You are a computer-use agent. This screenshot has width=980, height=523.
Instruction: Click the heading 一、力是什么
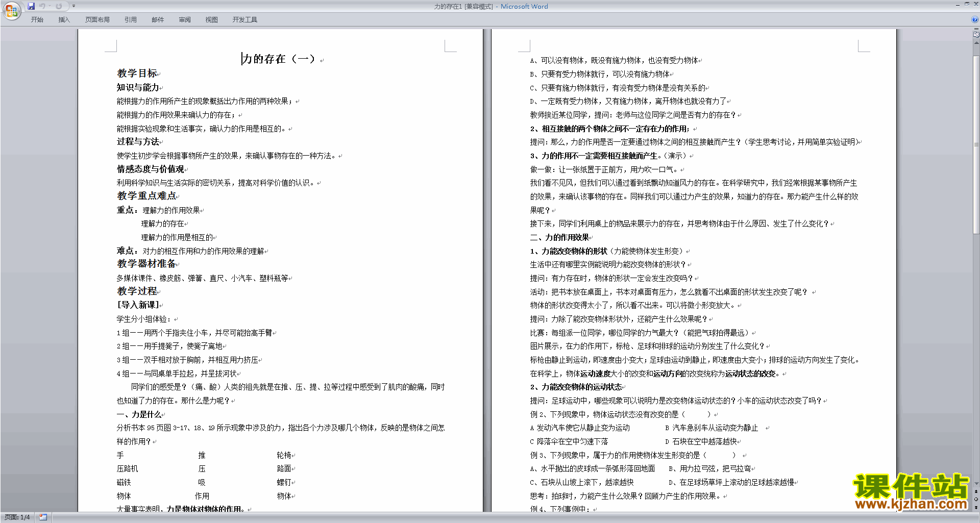pyautogui.click(x=139, y=414)
